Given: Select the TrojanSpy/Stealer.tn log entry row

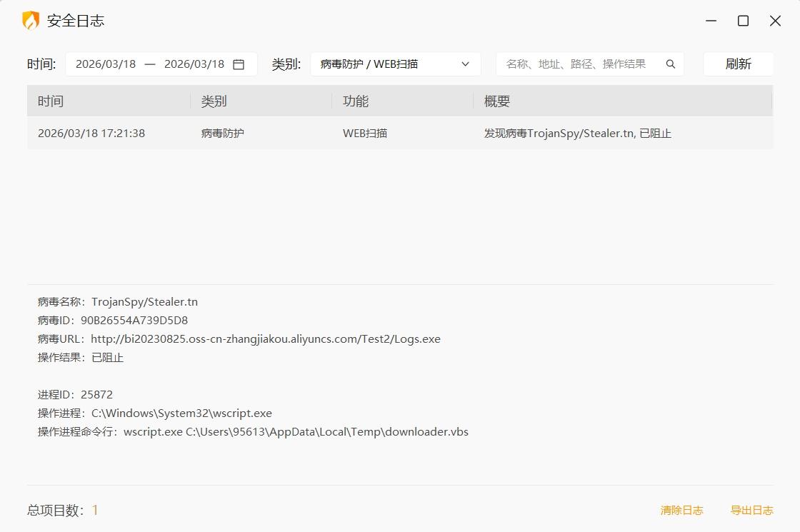Looking at the screenshot, I should click(400, 134).
